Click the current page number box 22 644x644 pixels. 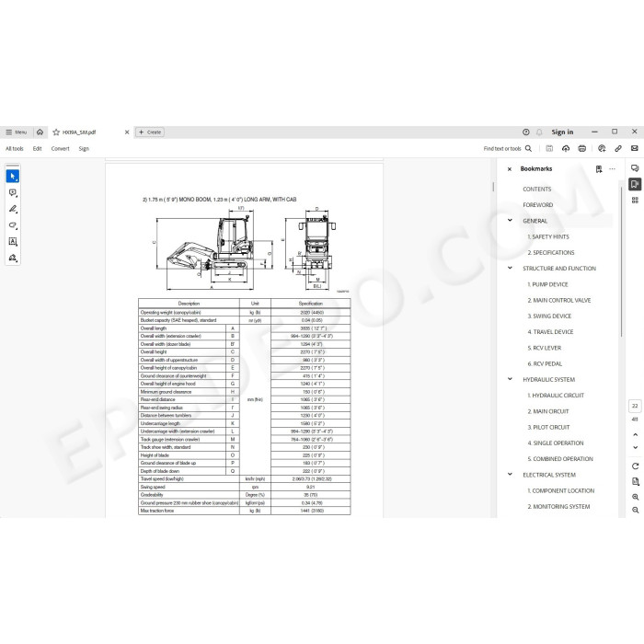pyautogui.click(x=635, y=406)
